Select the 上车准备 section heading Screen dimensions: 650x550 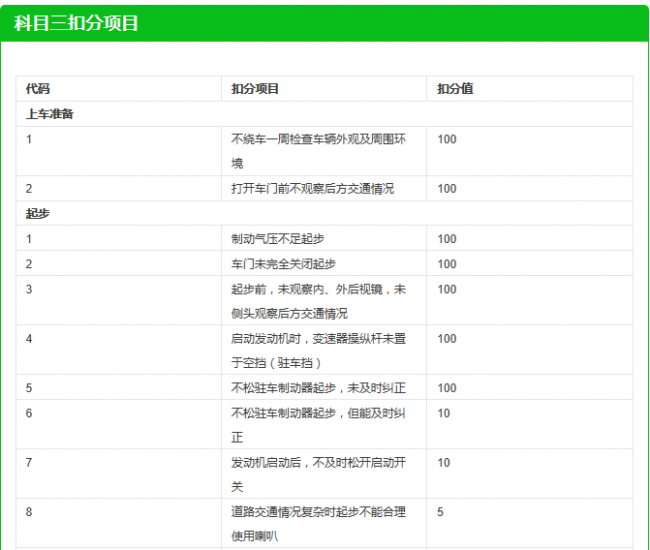pos(50,114)
